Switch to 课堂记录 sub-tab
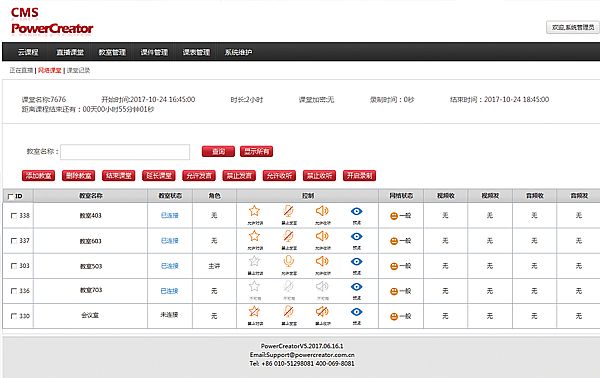Screen dimensions: 600x378 (78, 70)
